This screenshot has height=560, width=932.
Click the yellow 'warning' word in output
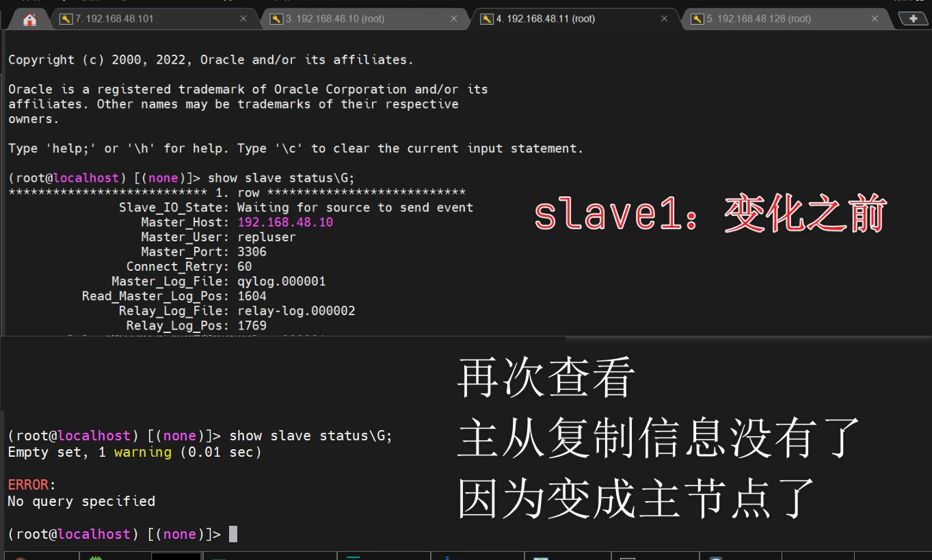click(142, 452)
